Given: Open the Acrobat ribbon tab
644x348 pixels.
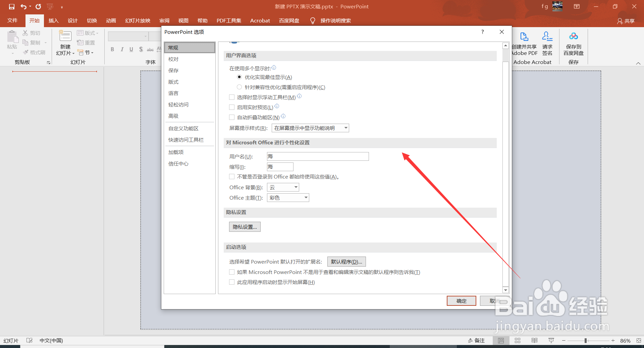Looking at the screenshot, I should 260,20.
